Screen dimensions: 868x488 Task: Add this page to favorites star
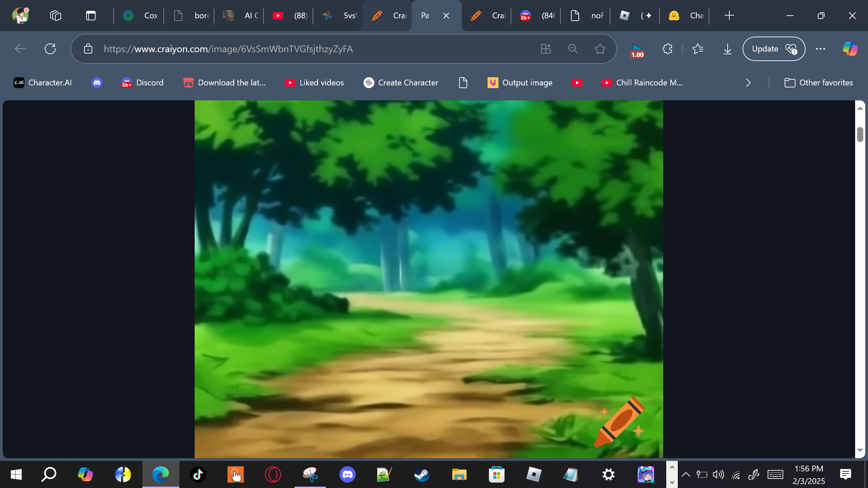click(x=600, y=49)
